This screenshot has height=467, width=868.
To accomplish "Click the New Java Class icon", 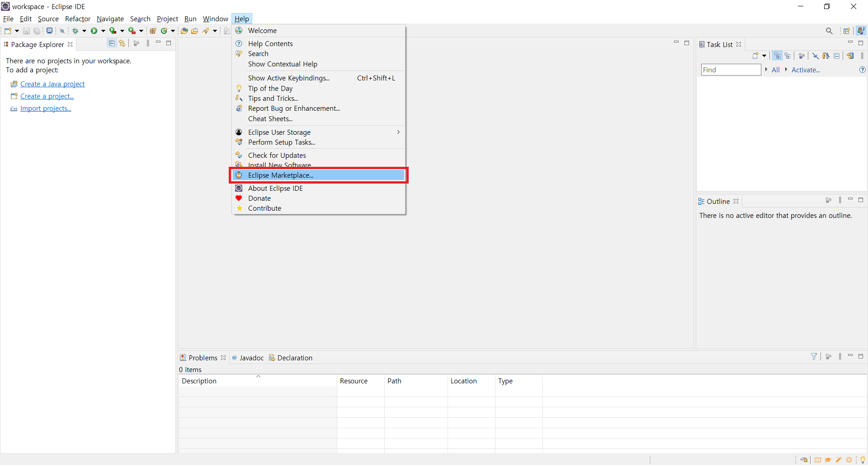I will point(164,31).
